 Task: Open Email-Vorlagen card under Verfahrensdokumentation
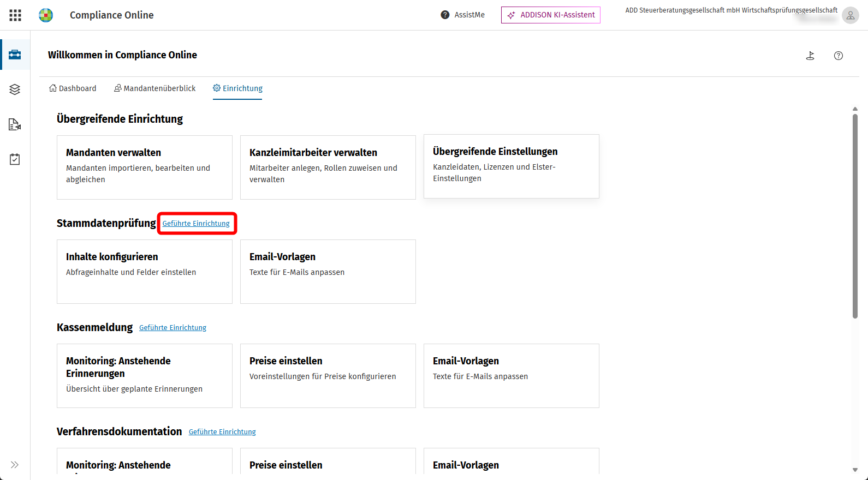pyautogui.click(x=512, y=461)
